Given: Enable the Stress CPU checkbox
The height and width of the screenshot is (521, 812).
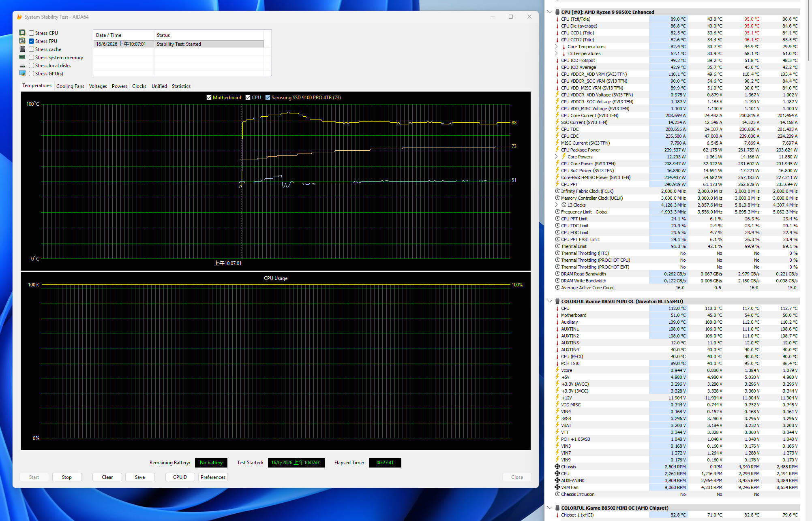Looking at the screenshot, I should pos(31,33).
